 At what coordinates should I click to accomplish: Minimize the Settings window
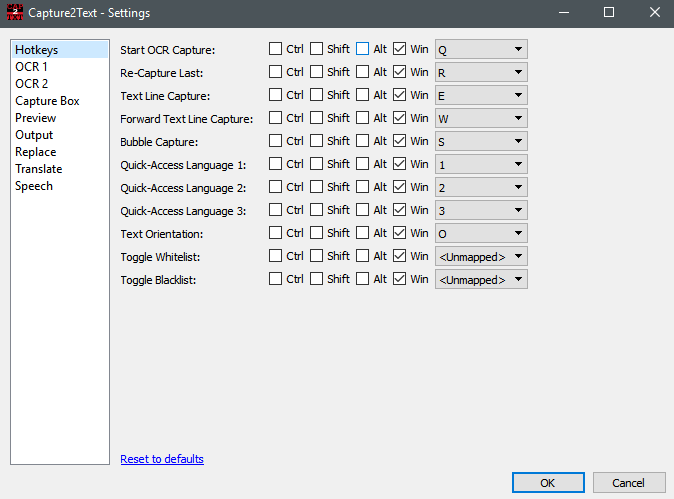564,12
